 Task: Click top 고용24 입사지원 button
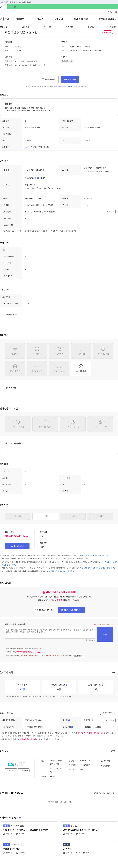[x=70, y=79]
